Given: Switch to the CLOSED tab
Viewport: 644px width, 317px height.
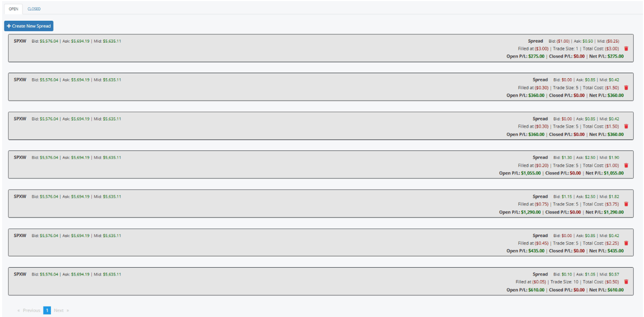Looking at the screenshot, I should tap(34, 9).
